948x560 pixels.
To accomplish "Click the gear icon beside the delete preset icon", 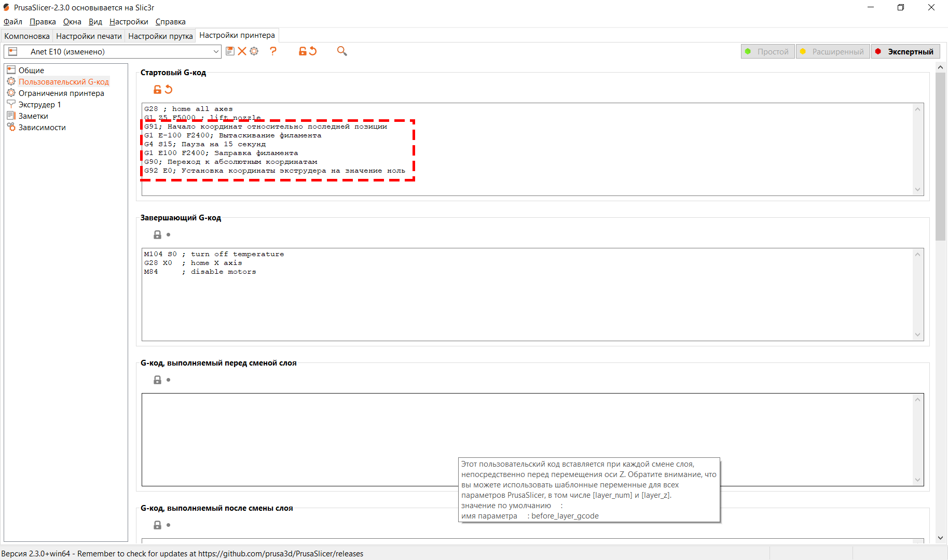I will 254,51.
